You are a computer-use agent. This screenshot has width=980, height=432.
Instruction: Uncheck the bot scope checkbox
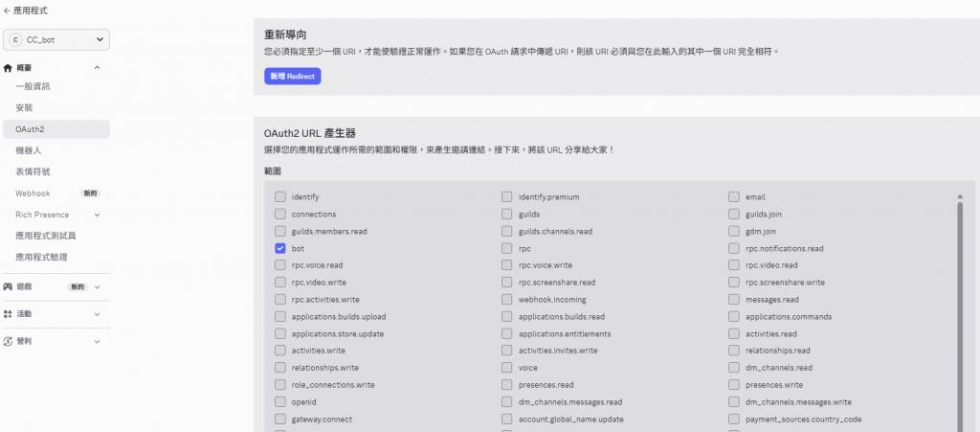click(x=280, y=248)
